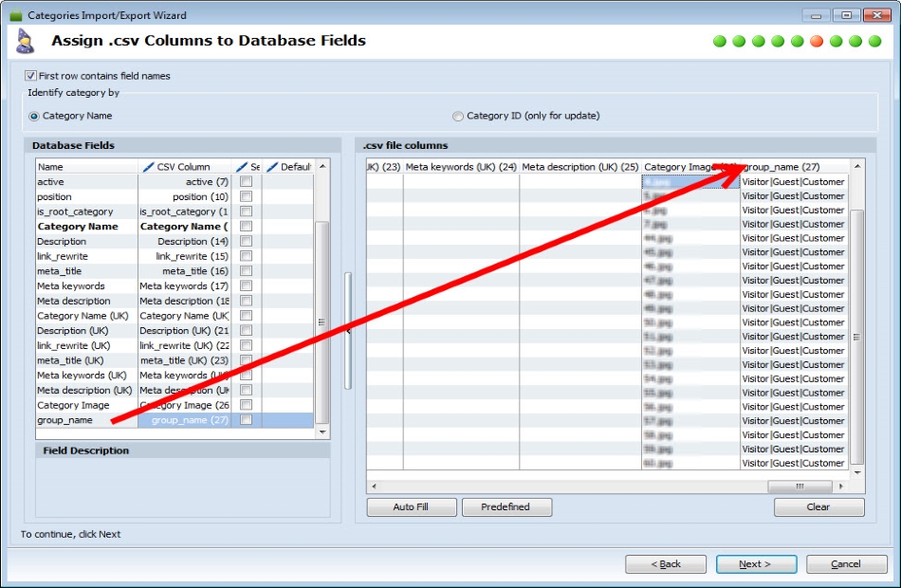Click the pencil icon beside Default header

click(272, 167)
